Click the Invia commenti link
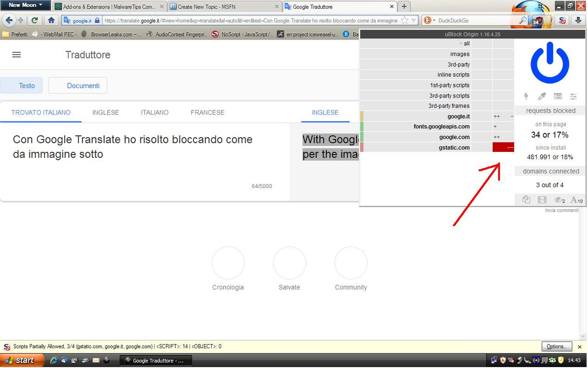588x368 pixels. (562, 210)
